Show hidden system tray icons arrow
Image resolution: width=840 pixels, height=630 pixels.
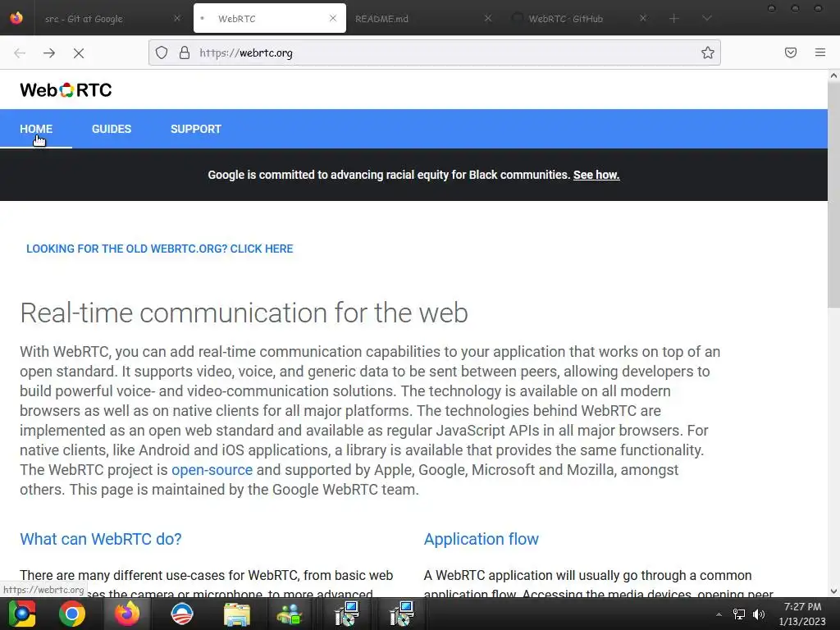click(719, 614)
